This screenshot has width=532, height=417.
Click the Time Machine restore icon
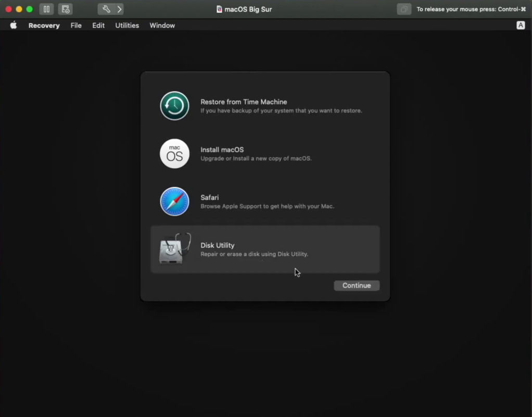(x=174, y=106)
